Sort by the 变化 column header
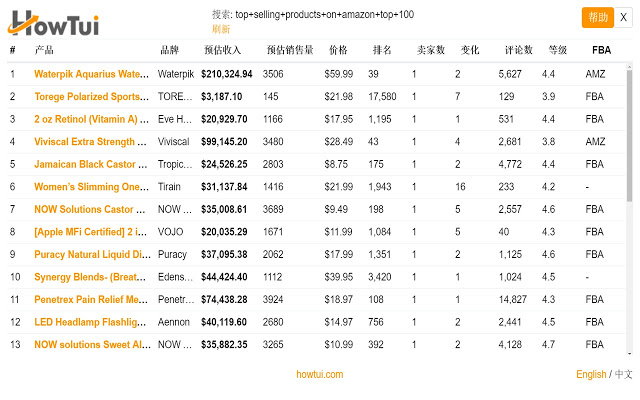 click(x=470, y=50)
